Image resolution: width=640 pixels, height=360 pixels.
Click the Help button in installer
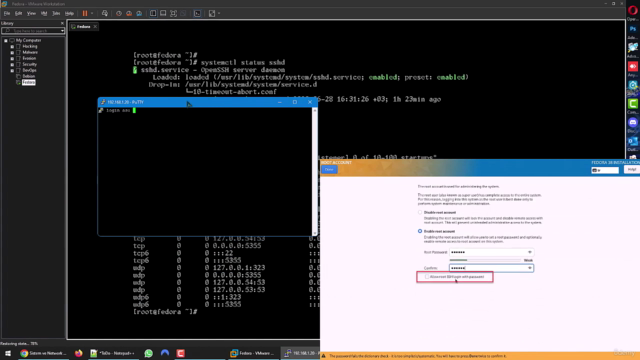pos(631,170)
